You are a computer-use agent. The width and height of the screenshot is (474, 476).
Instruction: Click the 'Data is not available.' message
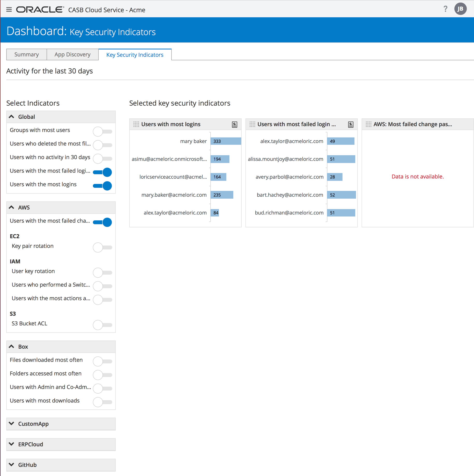(418, 177)
